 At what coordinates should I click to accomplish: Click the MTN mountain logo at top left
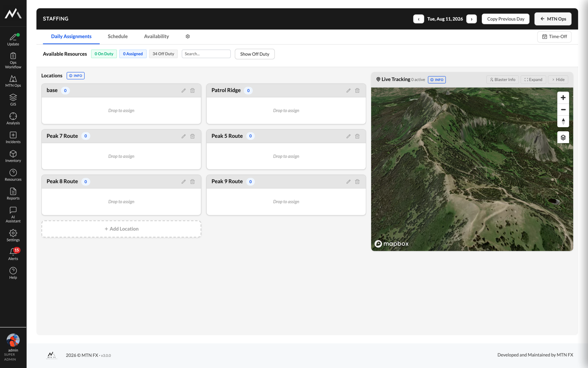coord(13,13)
